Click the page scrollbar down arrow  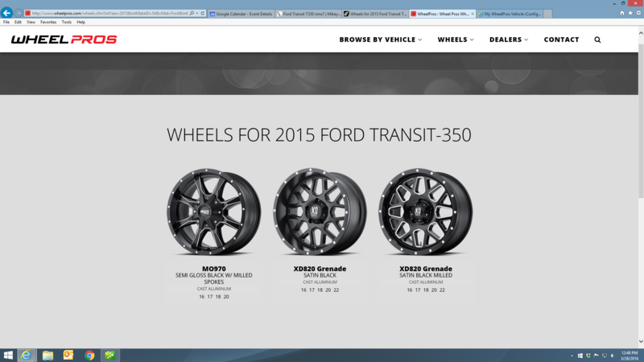click(641, 341)
